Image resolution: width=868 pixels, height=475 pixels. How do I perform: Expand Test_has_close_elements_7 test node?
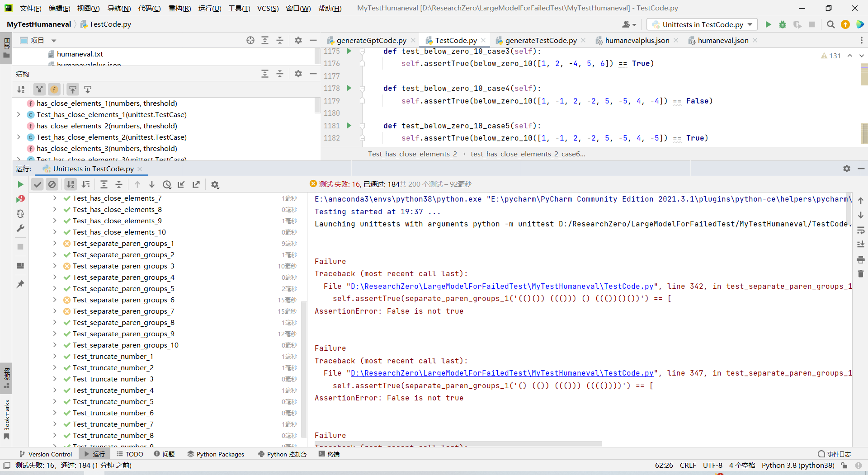pos(55,198)
